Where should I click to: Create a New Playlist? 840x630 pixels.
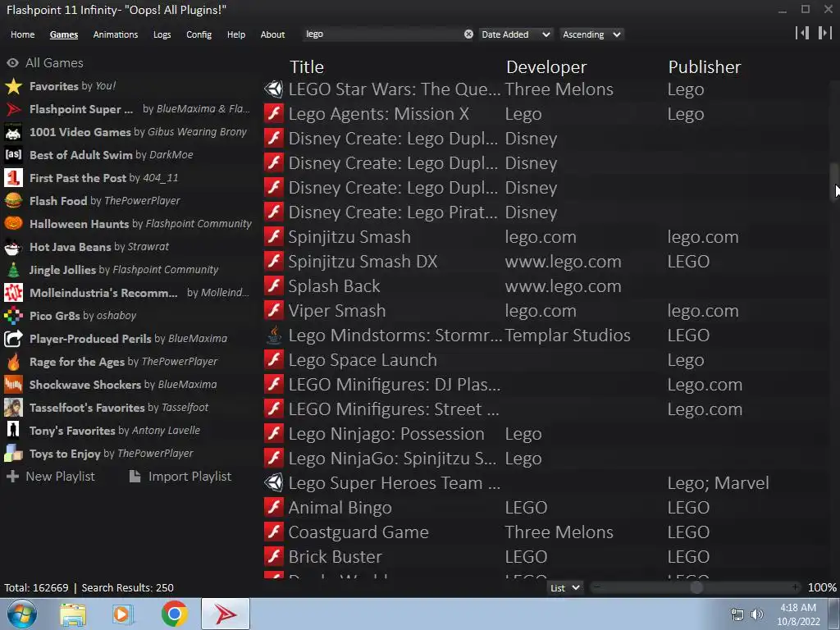[x=50, y=477]
